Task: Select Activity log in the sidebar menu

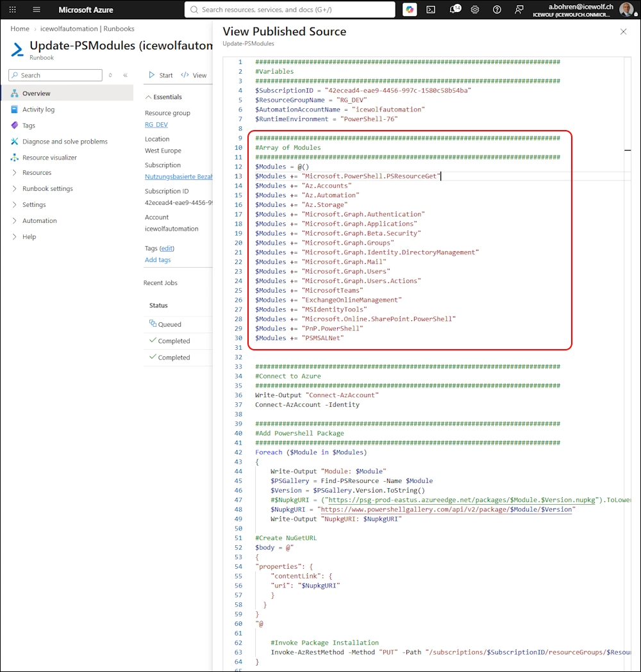Action: pos(38,110)
